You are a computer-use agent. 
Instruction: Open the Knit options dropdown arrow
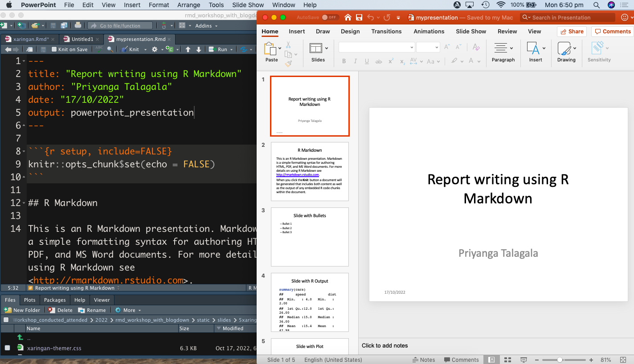(x=145, y=49)
